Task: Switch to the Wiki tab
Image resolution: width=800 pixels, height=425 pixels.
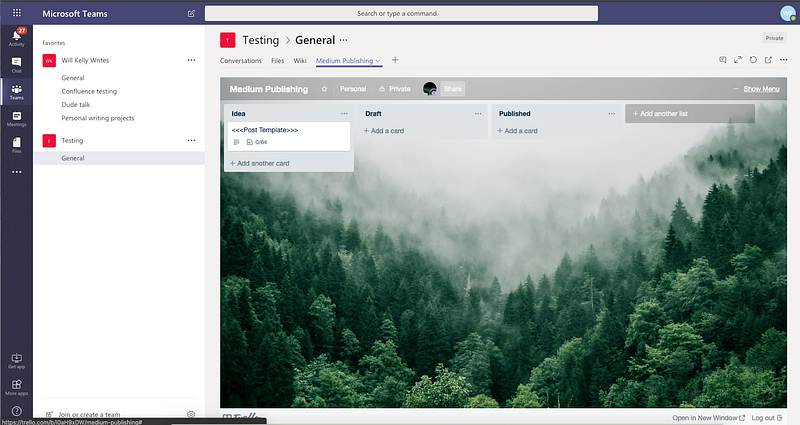Action: (x=300, y=61)
